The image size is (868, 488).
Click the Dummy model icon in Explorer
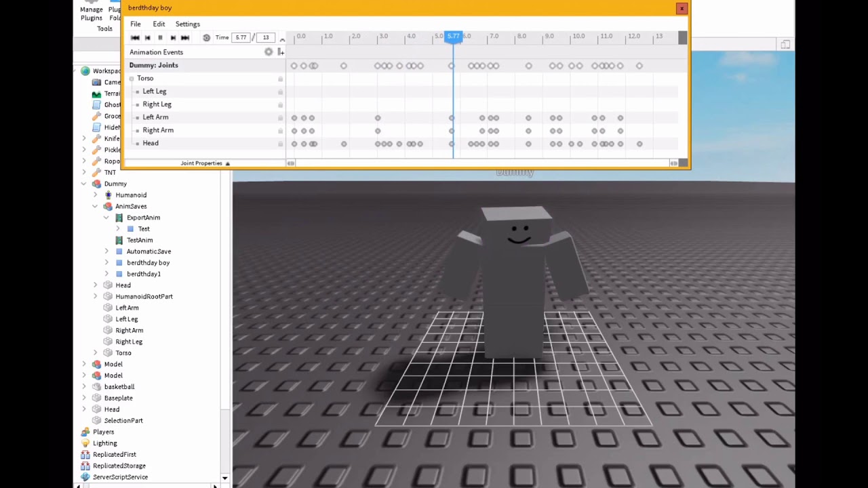[96, 184]
